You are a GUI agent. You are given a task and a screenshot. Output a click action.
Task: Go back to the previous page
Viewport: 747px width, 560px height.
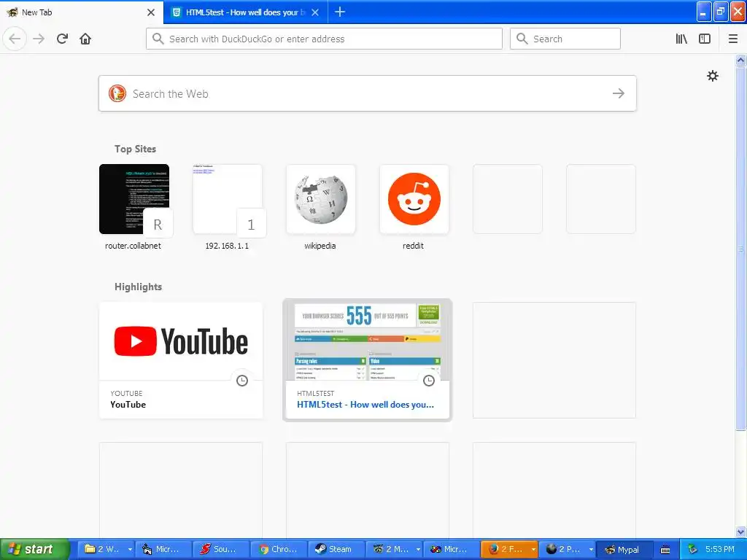pos(15,39)
